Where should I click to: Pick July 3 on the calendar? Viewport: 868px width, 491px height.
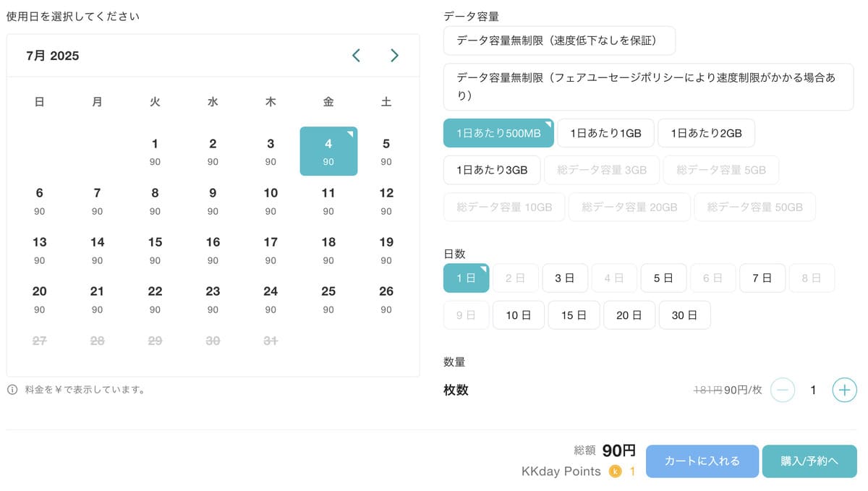(271, 151)
